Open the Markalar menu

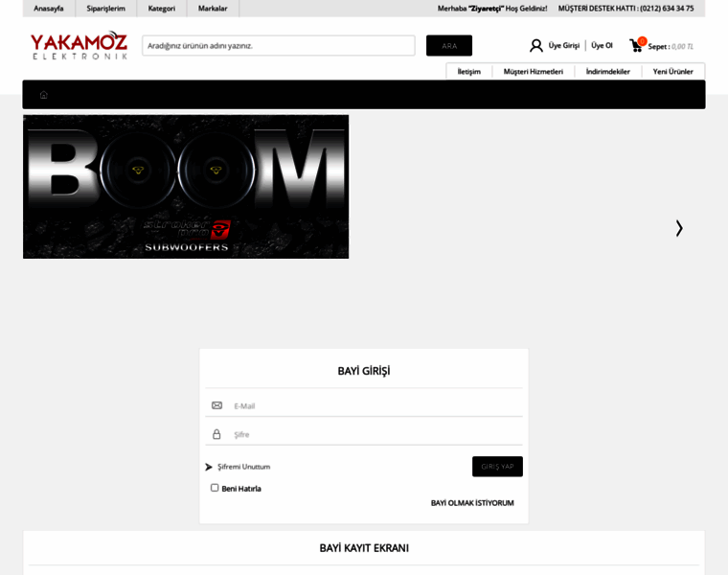(213, 9)
